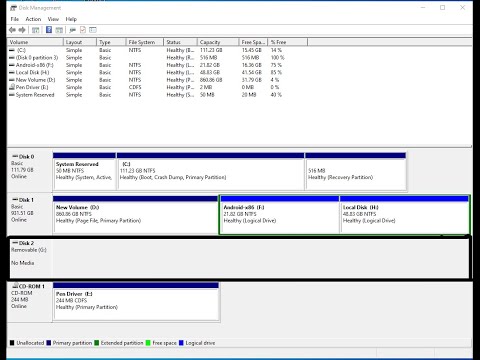Open the Action menu
The image size is (480, 360).
(x=33, y=19)
